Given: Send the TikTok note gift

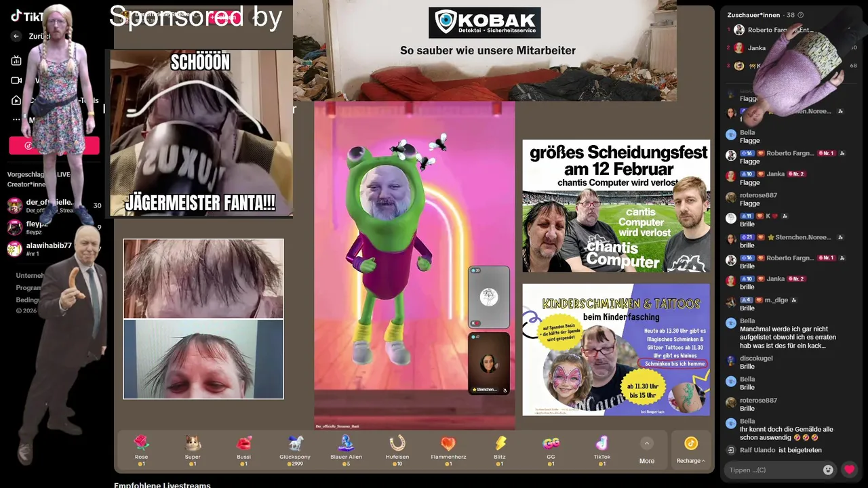Looking at the screenshot, I should click(602, 451).
